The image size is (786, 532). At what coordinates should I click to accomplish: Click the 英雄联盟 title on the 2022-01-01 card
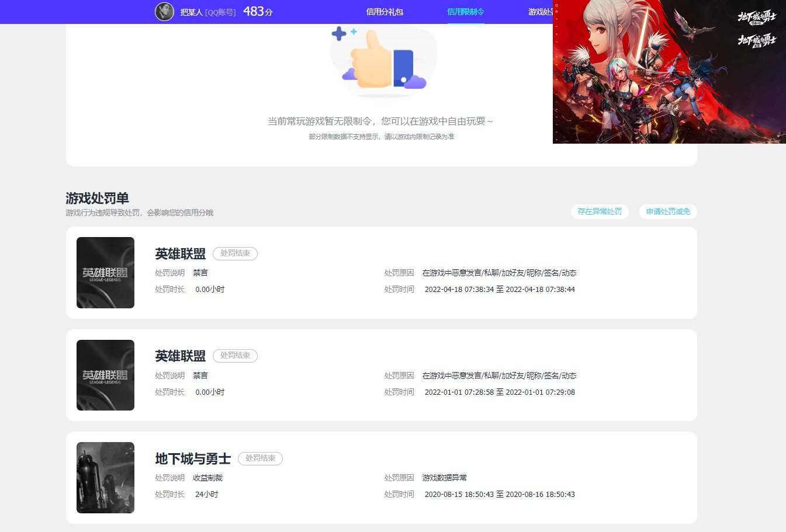(180, 356)
